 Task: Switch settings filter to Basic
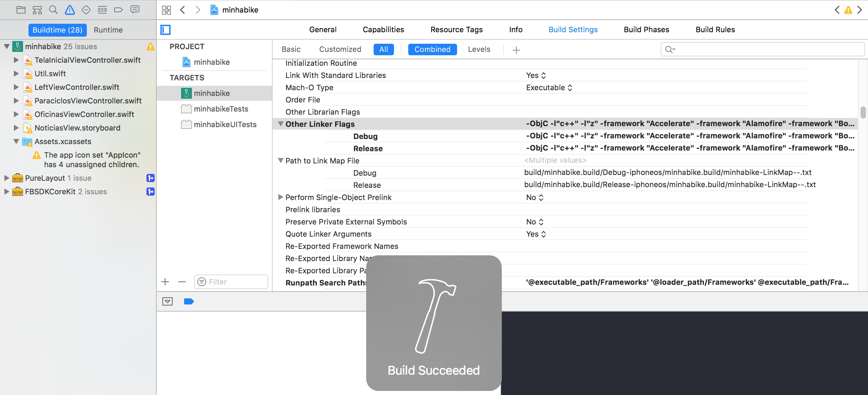[291, 50]
